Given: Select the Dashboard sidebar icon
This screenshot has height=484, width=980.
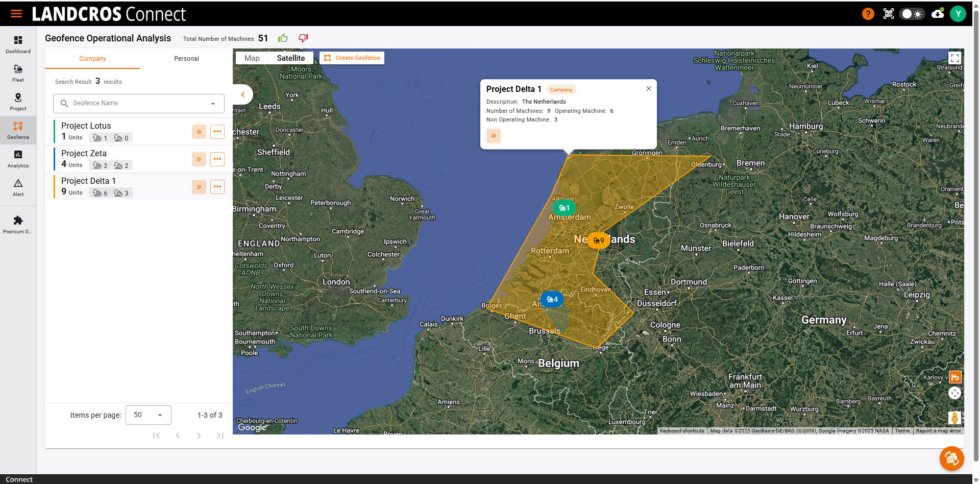Looking at the screenshot, I should 18,44.
